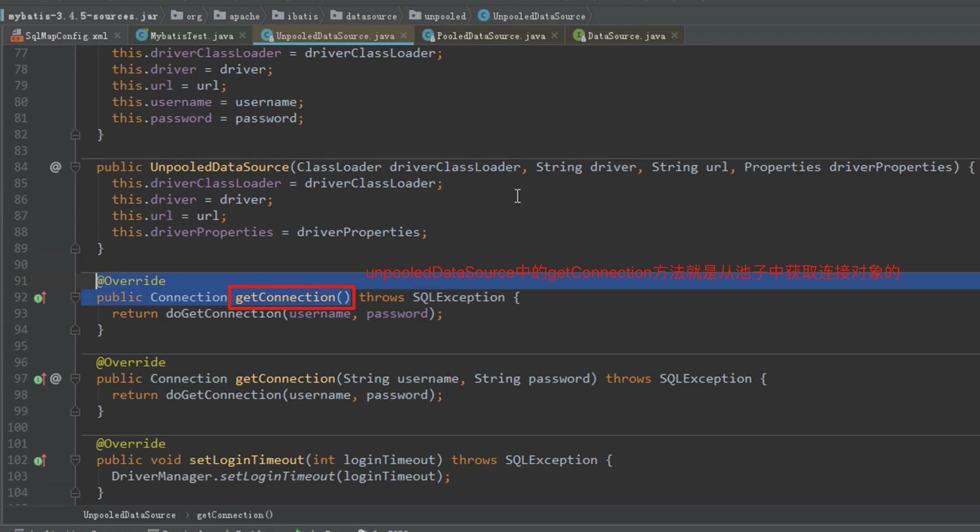Switch to the PooledDataSource.java tab
The height and width of the screenshot is (532, 980).
coord(490,36)
